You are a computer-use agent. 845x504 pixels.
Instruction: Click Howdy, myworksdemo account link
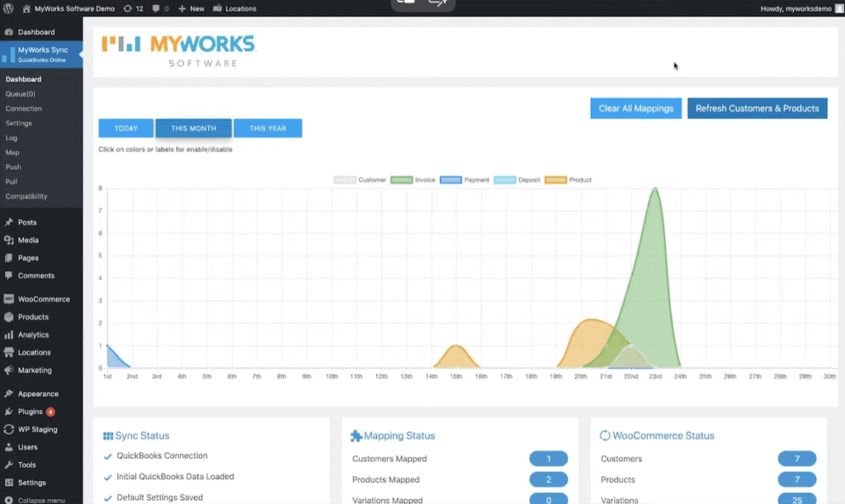[x=796, y=8]
